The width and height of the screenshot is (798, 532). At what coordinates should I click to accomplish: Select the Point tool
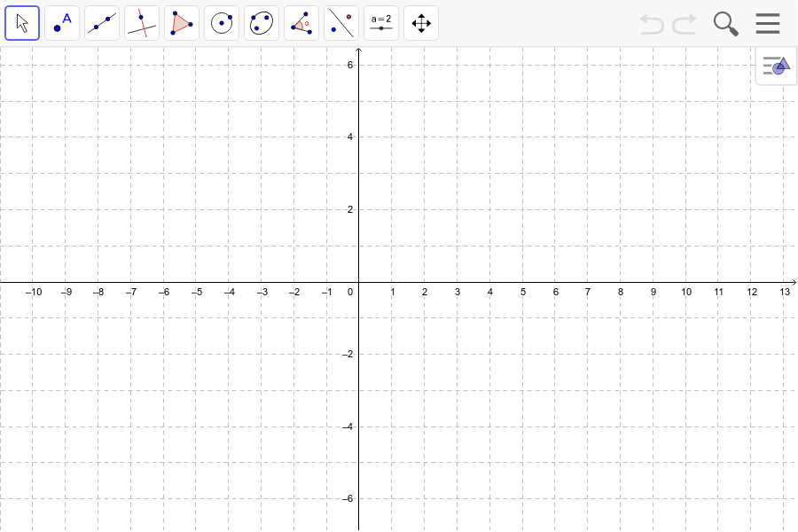(x=62, y=23)
